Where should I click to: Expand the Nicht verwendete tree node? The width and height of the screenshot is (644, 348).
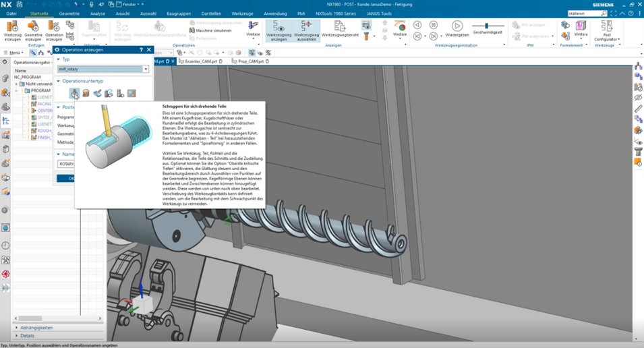point(17,84)
